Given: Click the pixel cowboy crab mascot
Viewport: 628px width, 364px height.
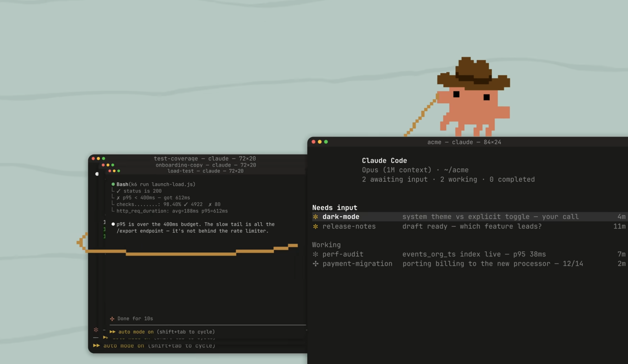Looking at the screenshot, I should 474,97.
